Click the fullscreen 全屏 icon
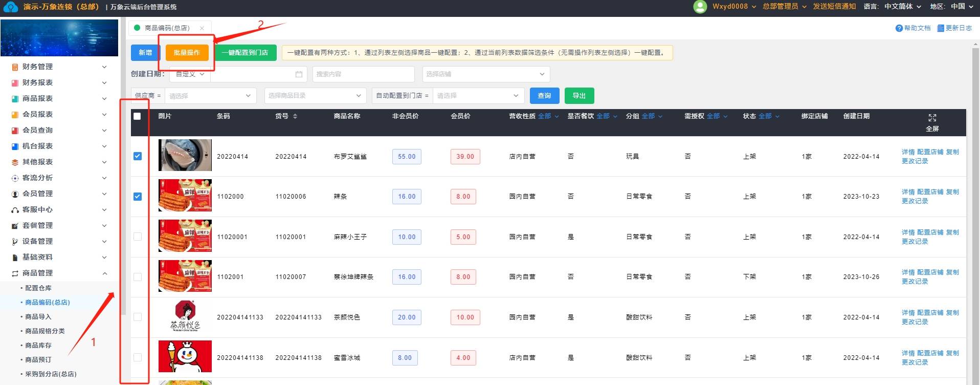The image size is (980, 385). pyautogui.click(x=932, y=118)
